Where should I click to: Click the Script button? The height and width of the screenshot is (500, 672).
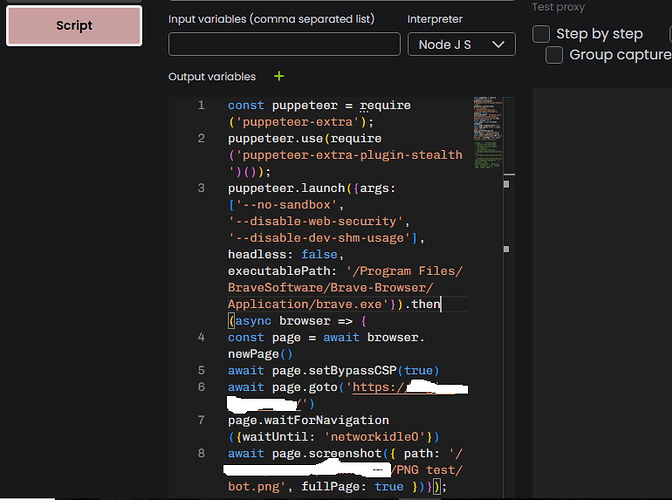pos(74,26)
